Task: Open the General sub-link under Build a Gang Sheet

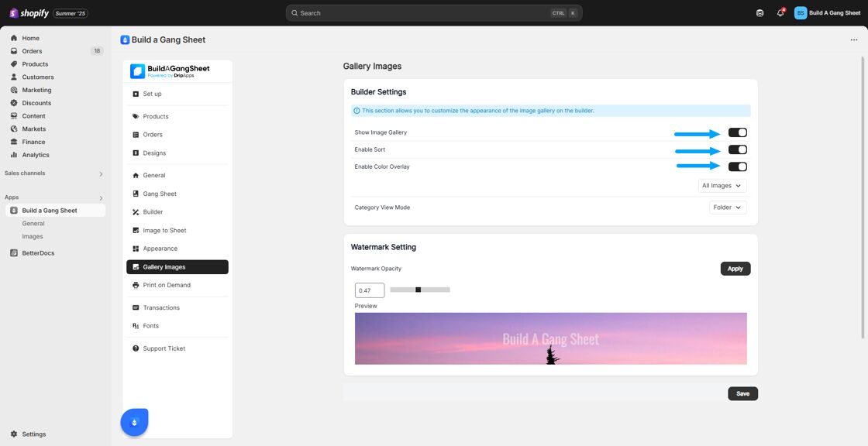Action: click(x=33, y=224)
